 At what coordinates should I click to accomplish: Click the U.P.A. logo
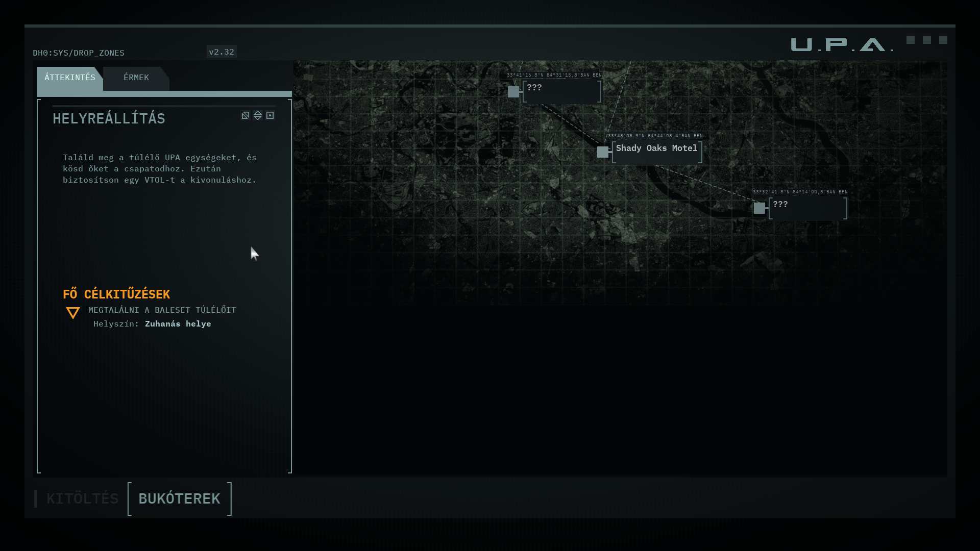pos(842,45)
